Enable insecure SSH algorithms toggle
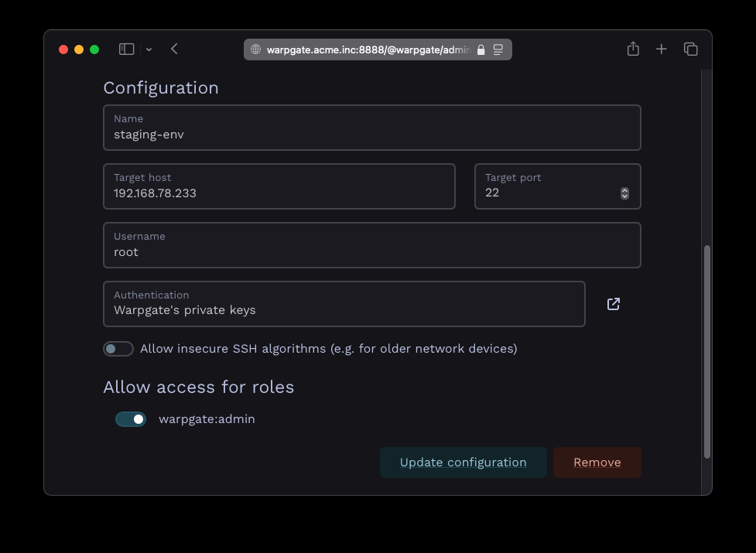756x553 pixels. (x=118, y=349)
